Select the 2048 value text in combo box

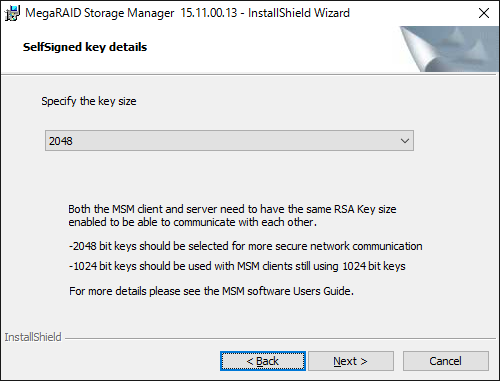tap(60, 141)
